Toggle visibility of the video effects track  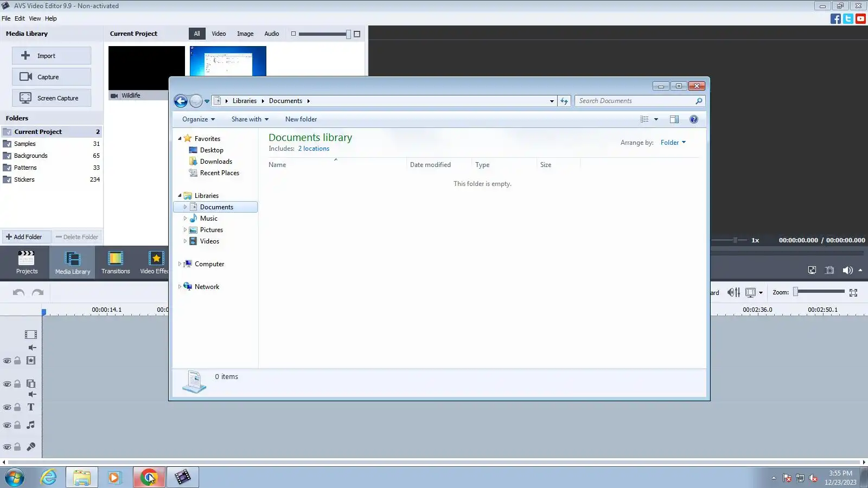click(x=7, y=361)
